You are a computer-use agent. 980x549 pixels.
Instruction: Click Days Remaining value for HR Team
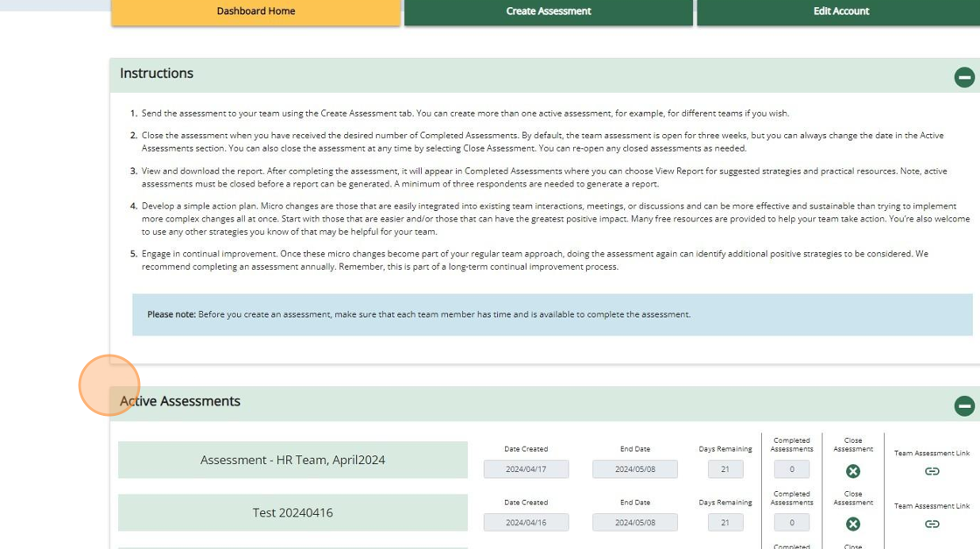[725, 469]
